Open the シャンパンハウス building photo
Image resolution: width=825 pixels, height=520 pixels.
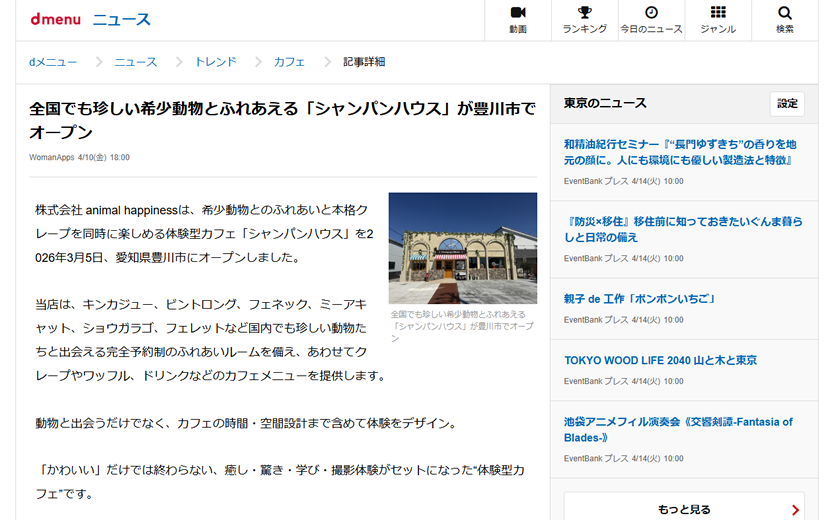coord(462,248)
